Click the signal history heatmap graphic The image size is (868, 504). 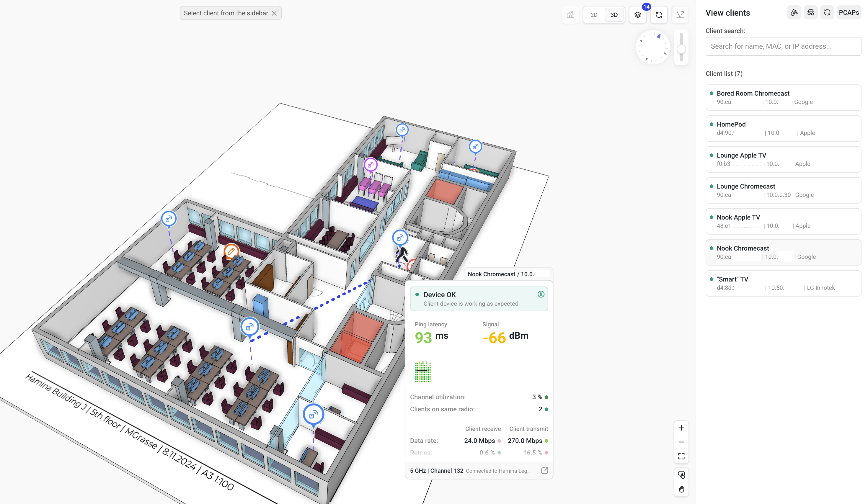pos(423,372)
